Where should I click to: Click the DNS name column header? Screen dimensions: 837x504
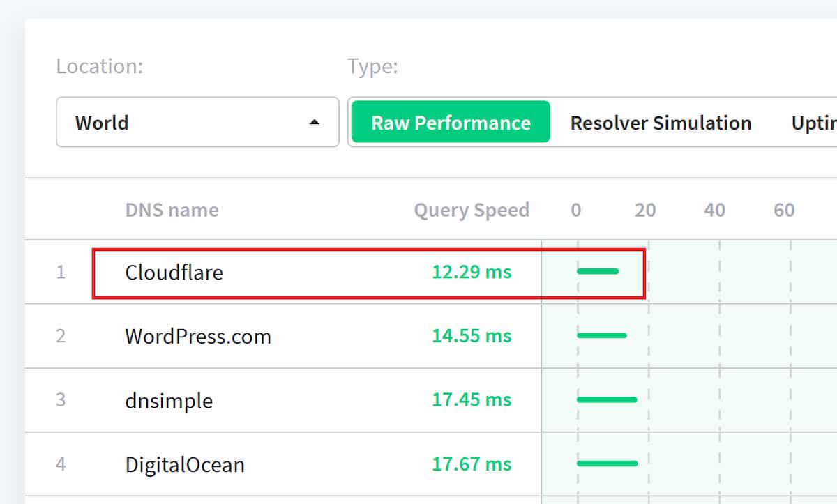coord(172,210)
